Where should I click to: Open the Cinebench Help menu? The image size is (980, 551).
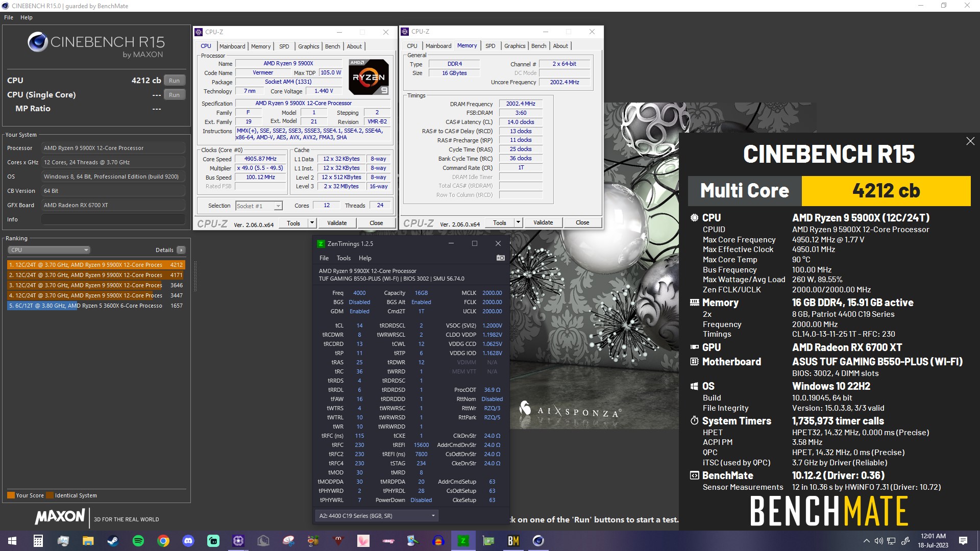tap(27, 17)
